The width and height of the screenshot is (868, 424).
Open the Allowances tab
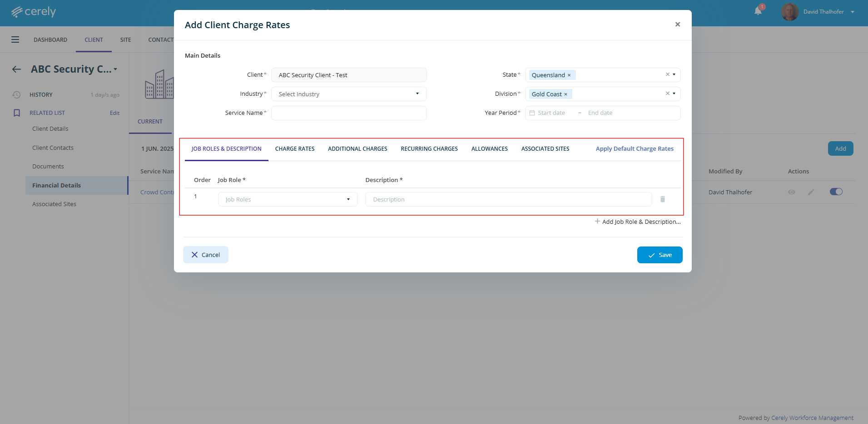[489, 149]
